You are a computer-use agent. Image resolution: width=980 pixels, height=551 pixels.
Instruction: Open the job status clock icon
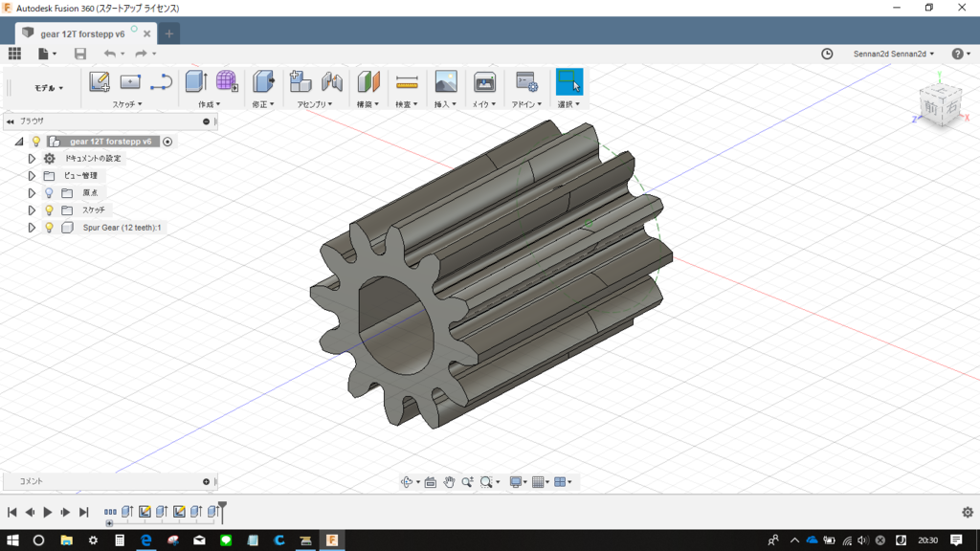827,54
